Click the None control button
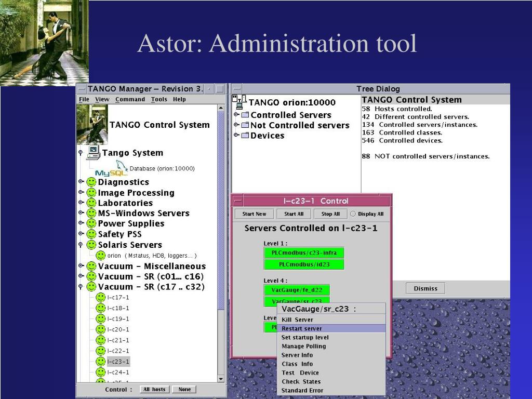The height and width of the screenshot is (399, 532). coord(184,390)
